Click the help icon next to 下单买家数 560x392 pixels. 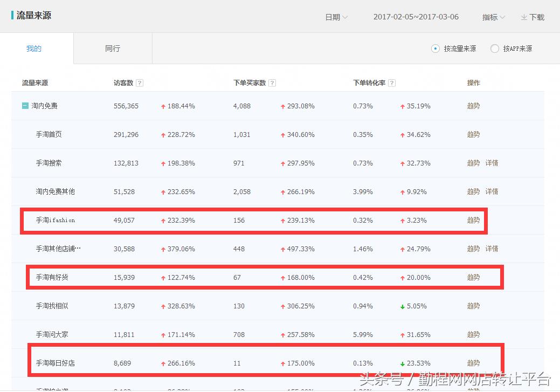pyautogui.click(x=272, y=83)
